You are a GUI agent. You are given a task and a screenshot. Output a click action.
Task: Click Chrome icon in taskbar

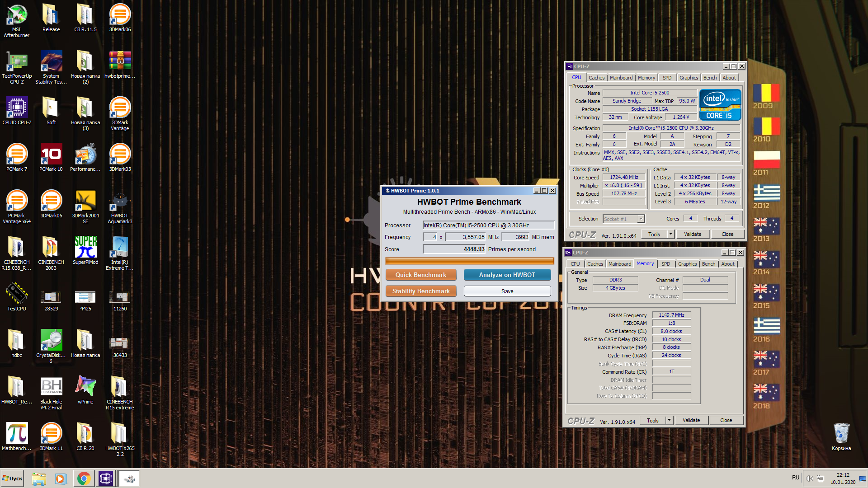coord(84,479)
